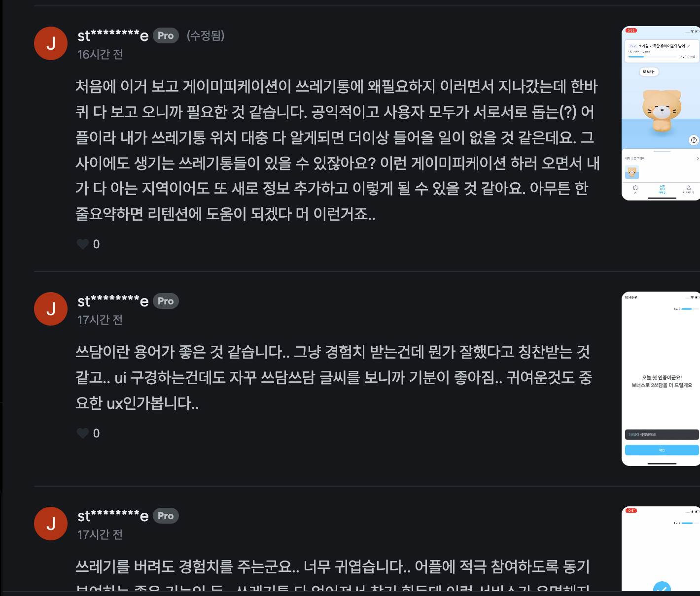Open the blue checkmark screenshot thumbnail
Screen dimensions: 700x596
pyautogui.click(x=661, y=549)
